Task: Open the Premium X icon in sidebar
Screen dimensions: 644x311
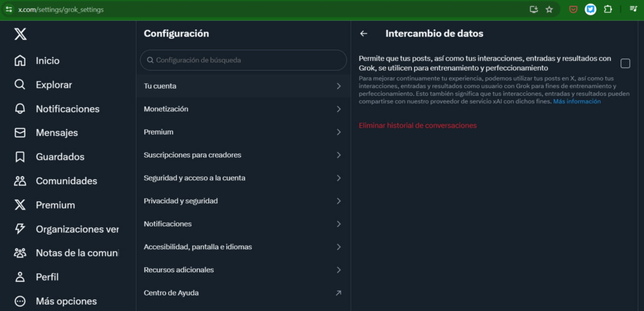Action: [x=20, y=205]
